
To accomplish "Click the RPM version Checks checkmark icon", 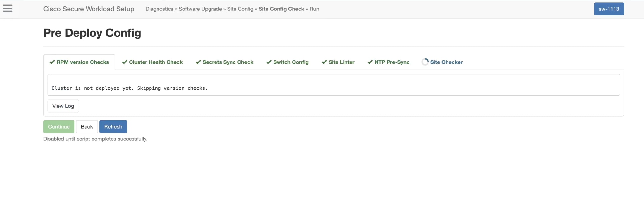I will point(52,62).
